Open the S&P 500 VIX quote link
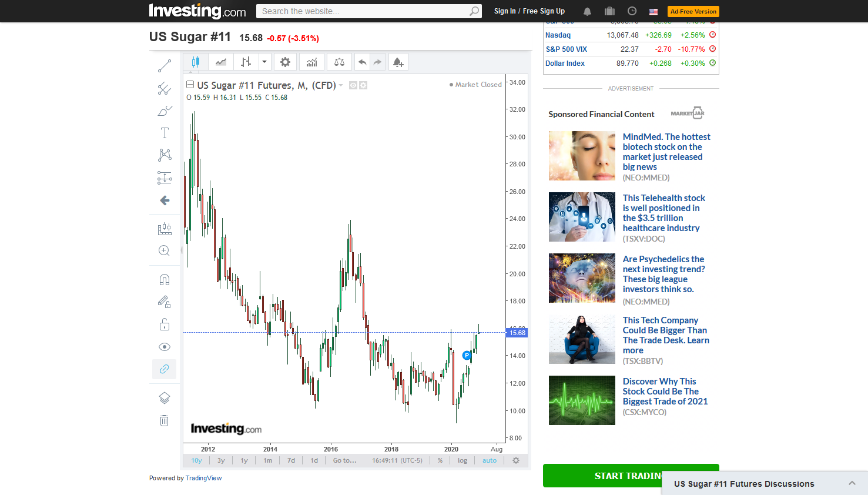The height and width of the screenshot is (495, 868). click(566, 49)
